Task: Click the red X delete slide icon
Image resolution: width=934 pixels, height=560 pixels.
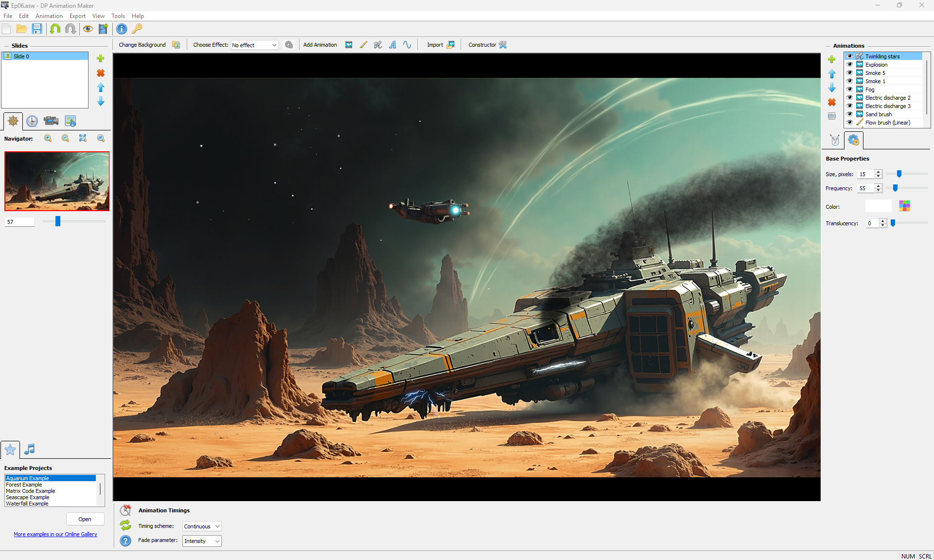Action: pos(101,73)
